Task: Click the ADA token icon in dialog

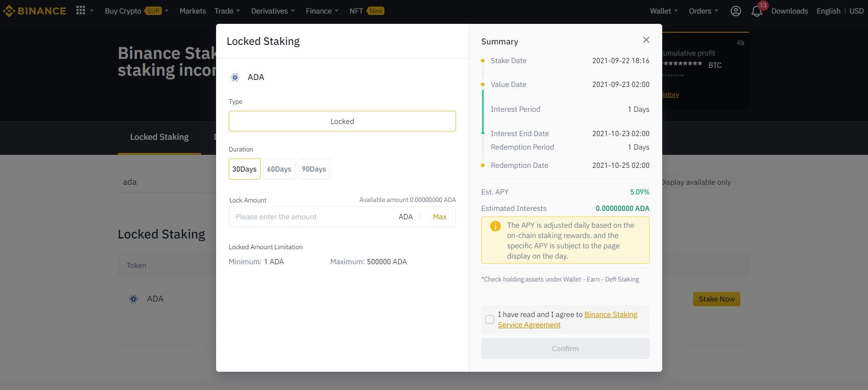Action: coord(235,78)
